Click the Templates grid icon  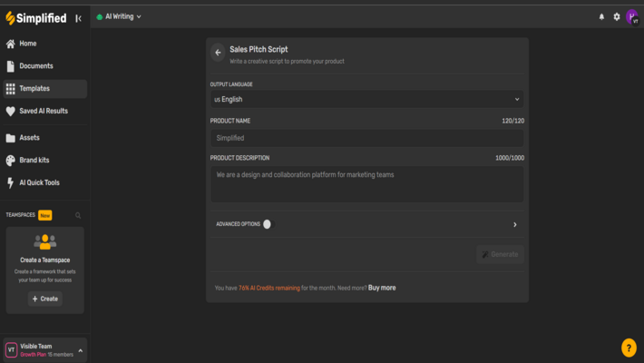[11, 89]
